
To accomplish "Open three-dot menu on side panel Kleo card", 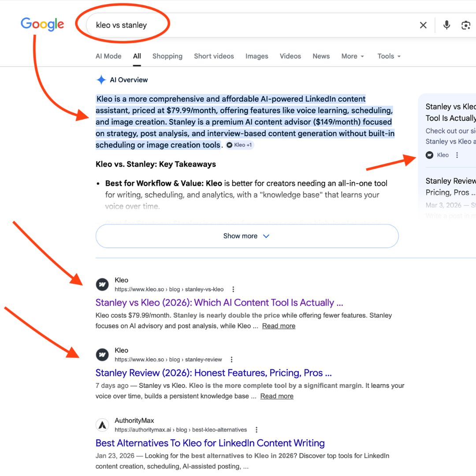I will [457, 155].
